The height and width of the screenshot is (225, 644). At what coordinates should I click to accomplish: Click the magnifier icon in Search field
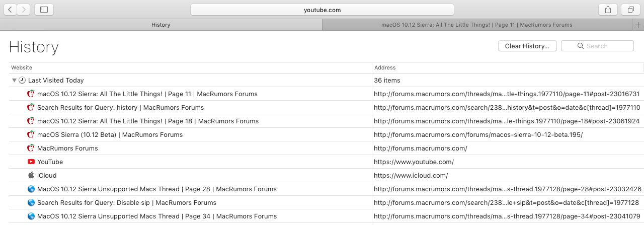pyautogui.click(x=581, y=46)
